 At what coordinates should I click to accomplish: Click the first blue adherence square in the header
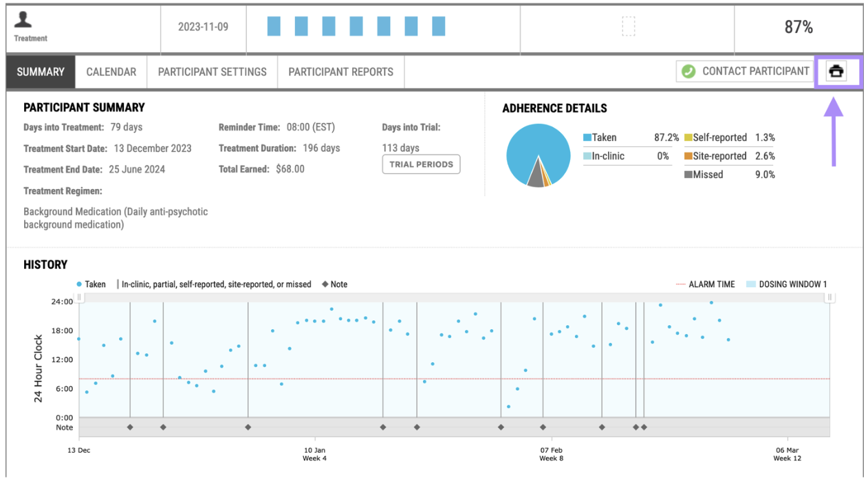pos(273,25)
